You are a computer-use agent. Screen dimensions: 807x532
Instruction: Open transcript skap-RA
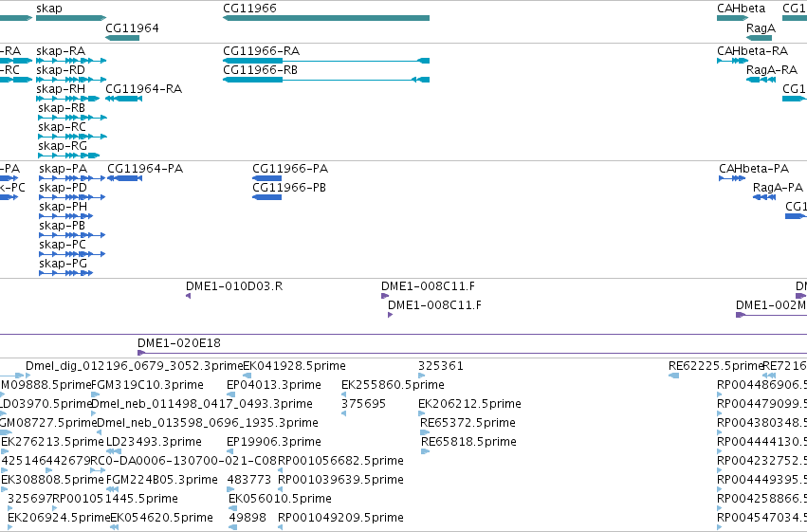point(61,51)
